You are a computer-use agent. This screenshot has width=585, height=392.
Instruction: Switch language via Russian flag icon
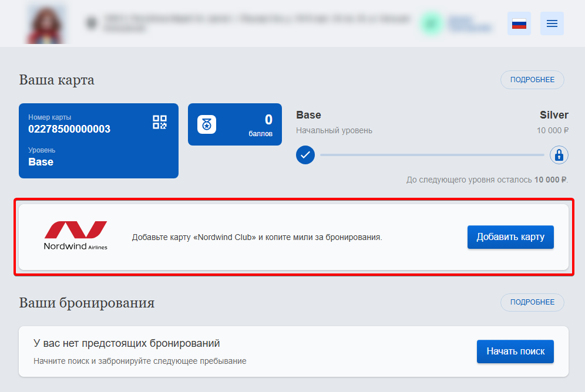519,23
